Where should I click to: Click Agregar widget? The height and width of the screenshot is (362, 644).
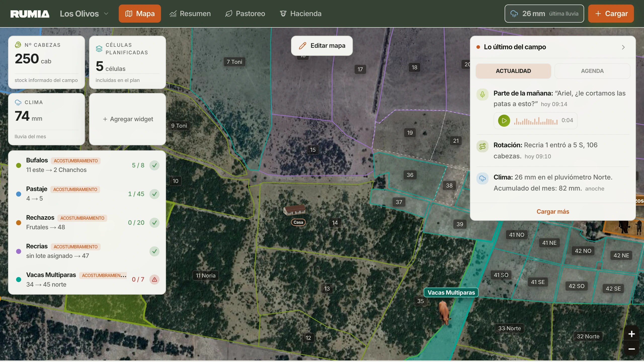(128, 119)
